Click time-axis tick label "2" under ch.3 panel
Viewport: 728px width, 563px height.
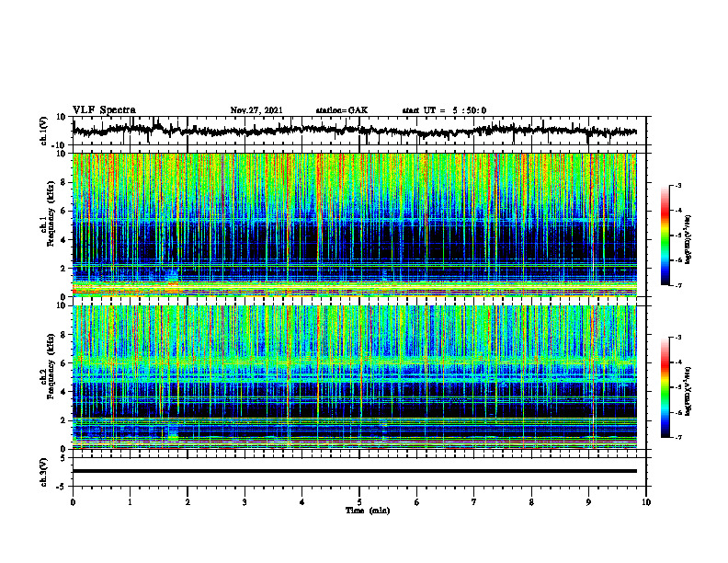pos(188,502)
